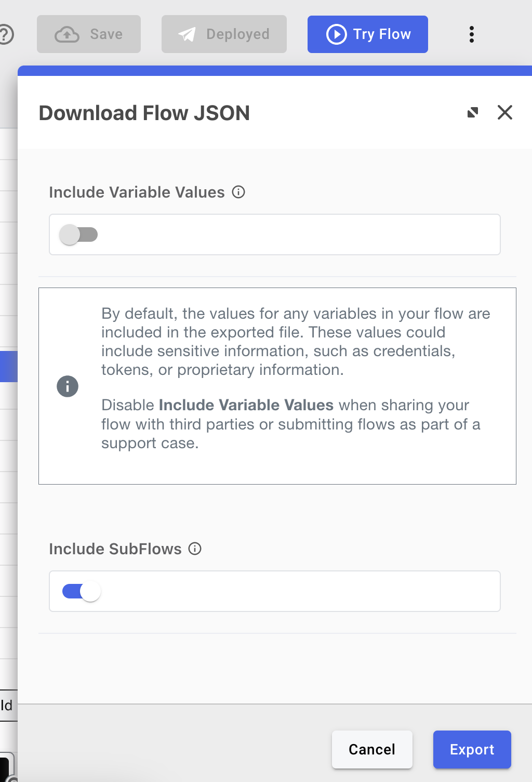Click info icon beside Include SubFlows
The image size is (532, 782).
tap(195, 549)
